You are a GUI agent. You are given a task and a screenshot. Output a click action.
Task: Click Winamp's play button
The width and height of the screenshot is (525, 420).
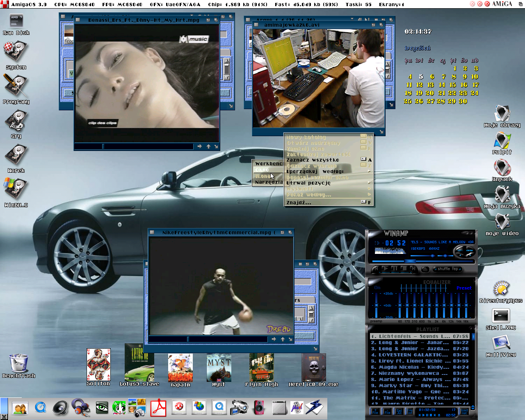point(386,268)
